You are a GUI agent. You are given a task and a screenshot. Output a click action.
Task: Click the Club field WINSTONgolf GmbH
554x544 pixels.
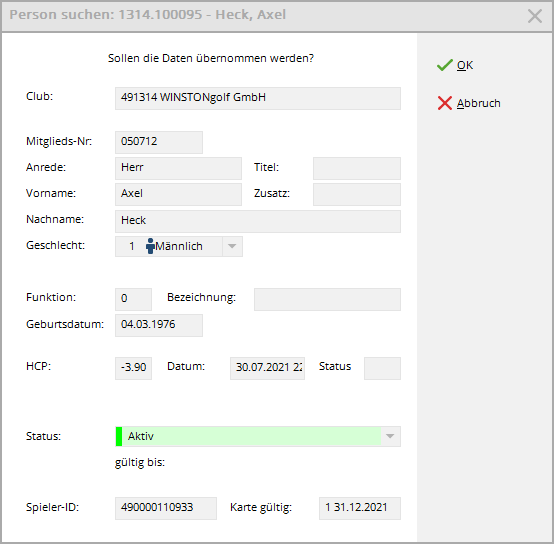(258, 98)
